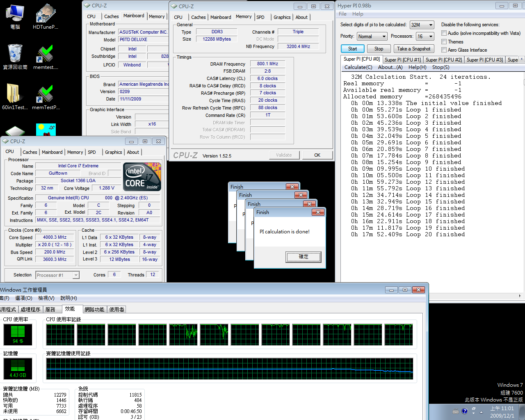525x420 pixels.
Task: Click Stop button in Hyper PI
Action: (x=379, y=49)
